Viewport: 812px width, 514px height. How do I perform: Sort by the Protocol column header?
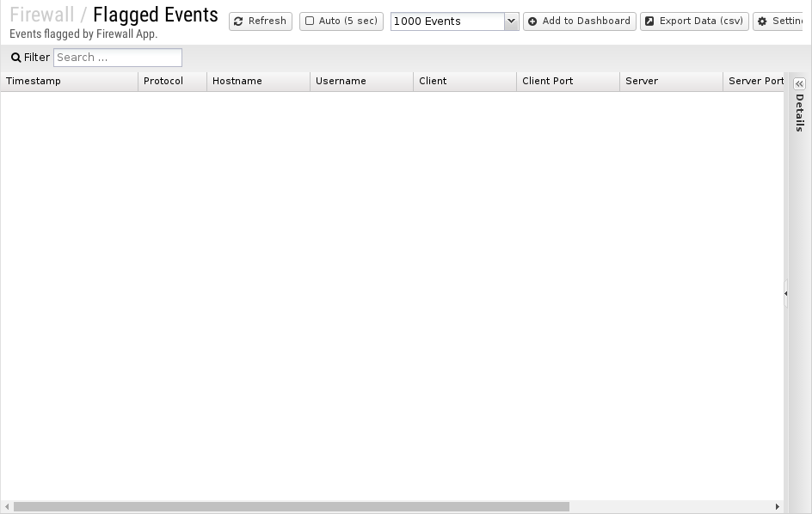172,82
